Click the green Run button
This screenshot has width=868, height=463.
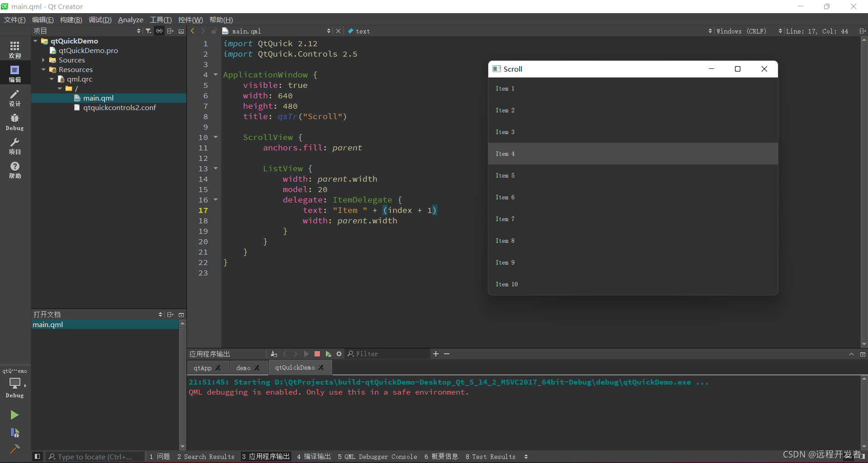(14, 415)
